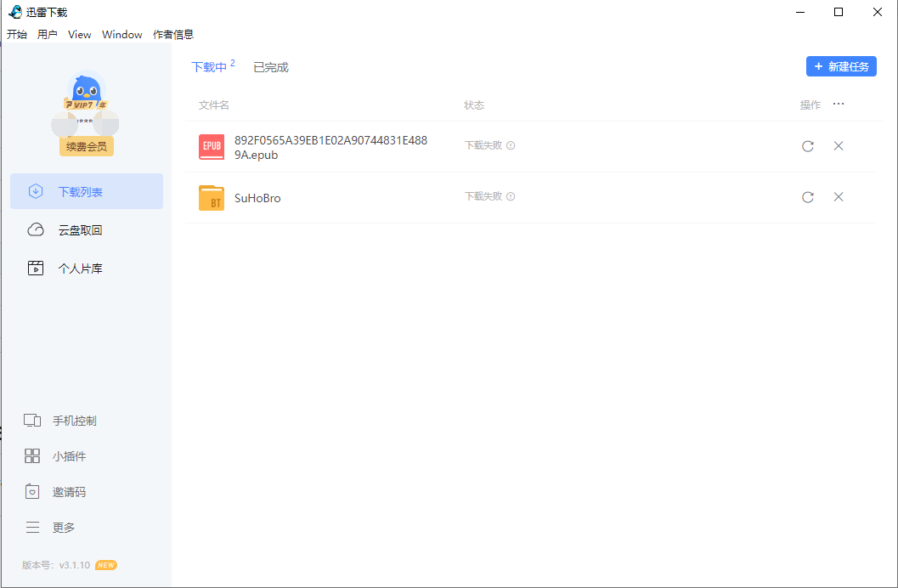The height and width of the screenshot is (588, 898).
Task: Maximize the 迅雷下载 window
Action: pos(839,12)
